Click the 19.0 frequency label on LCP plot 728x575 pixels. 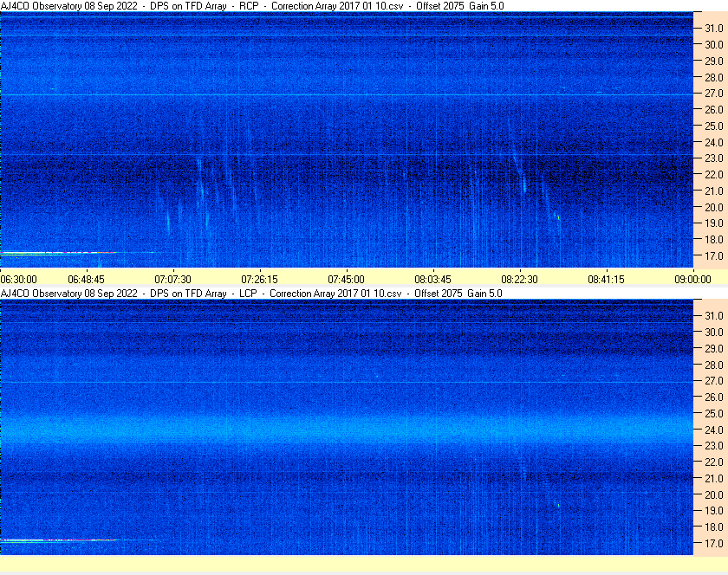[714, 511]
